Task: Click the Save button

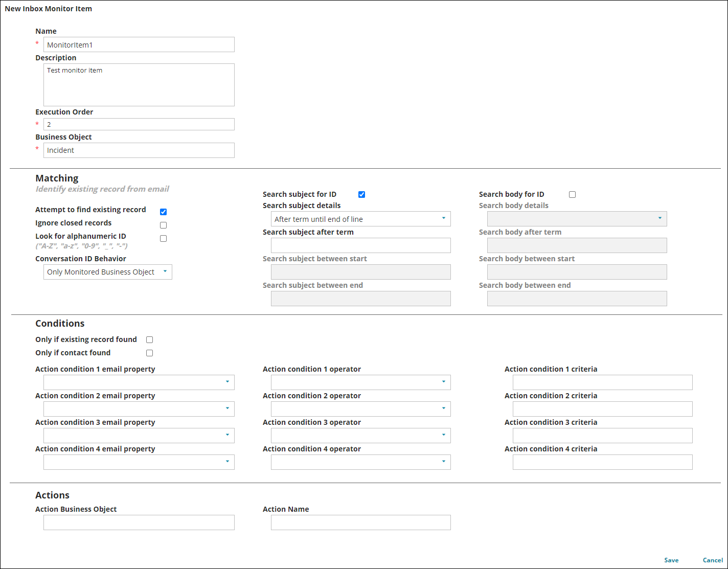Action: click(x=671, y=560)
